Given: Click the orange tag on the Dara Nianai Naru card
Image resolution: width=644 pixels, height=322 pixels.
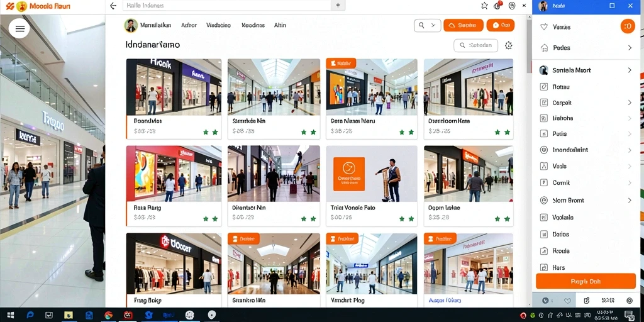Looking at the screenshot, I should pos(341,64).
